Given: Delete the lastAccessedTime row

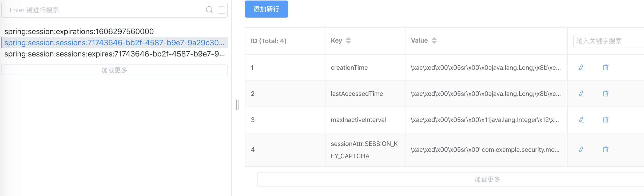Looking at the screenshot, I should [606, 94].
